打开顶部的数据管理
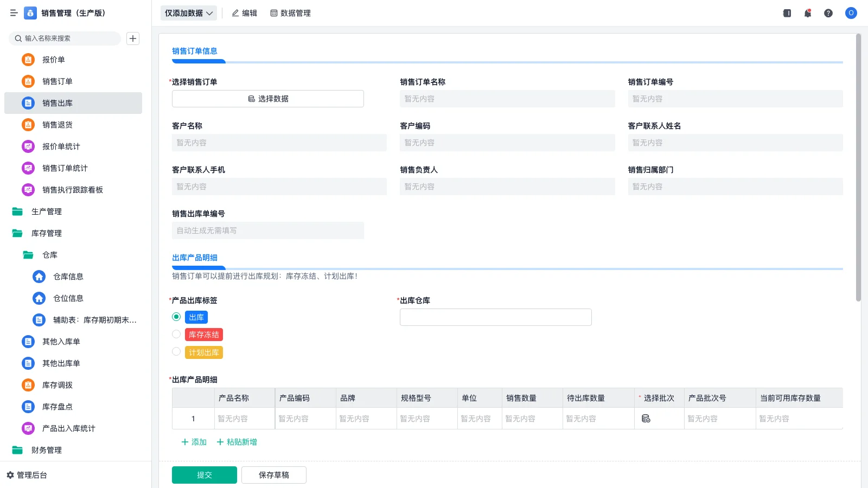Viewport: 868px width, 488px height. (291, 13)
